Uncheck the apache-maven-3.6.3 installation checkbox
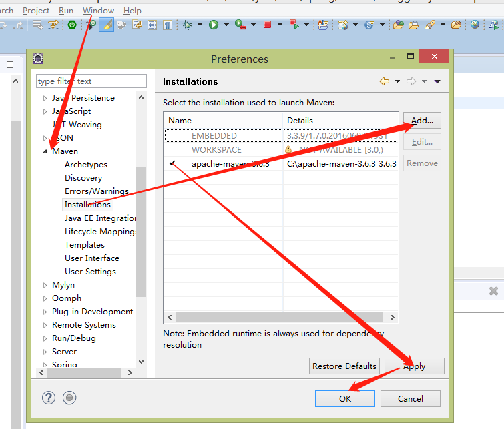Viewport: 504px width, 429px height. [172, 163]
